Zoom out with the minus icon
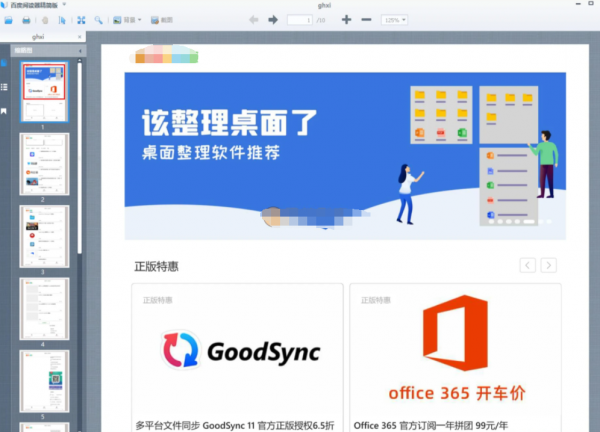Image resolution: width=600 pixels, height=432 pixels. tap(366, 20)
